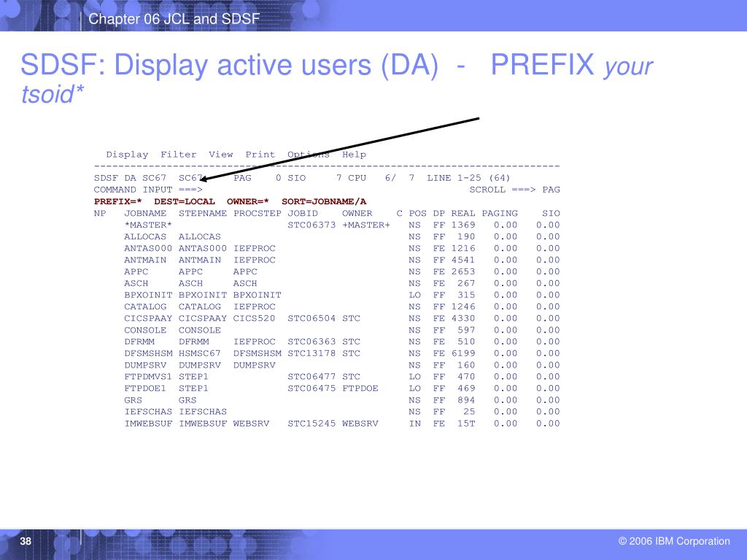Image resolution: width=747 pixels, height=560 pixels.
Task: Click REAL value 4541
Action: 463,260
